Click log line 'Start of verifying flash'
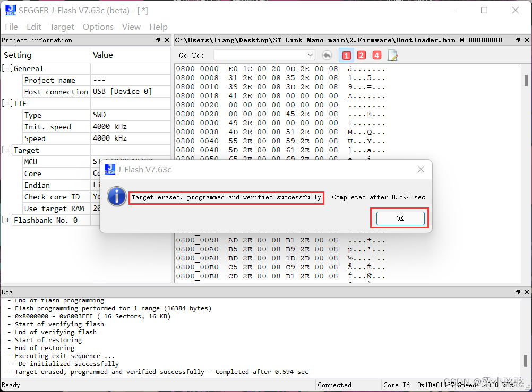Viewport: 532px width, 392px height. click(x=59, y=324)
